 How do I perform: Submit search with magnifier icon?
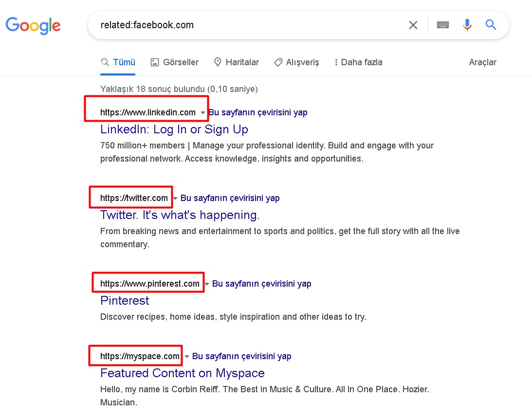click(491, 25)
